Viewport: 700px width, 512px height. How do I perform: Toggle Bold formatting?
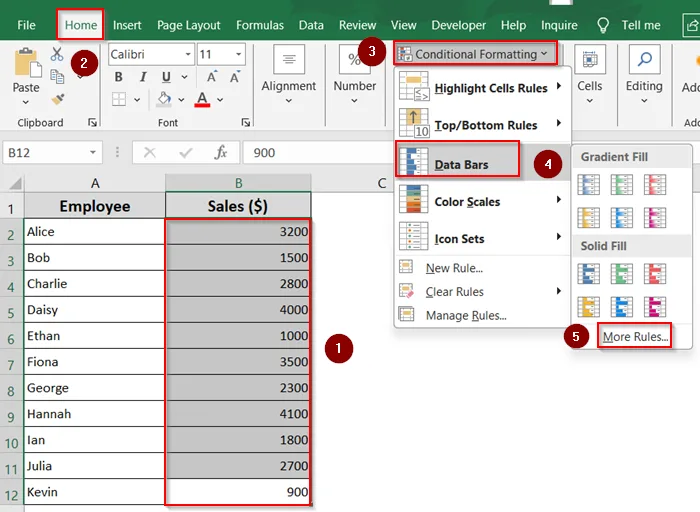[x=118, y=77]
